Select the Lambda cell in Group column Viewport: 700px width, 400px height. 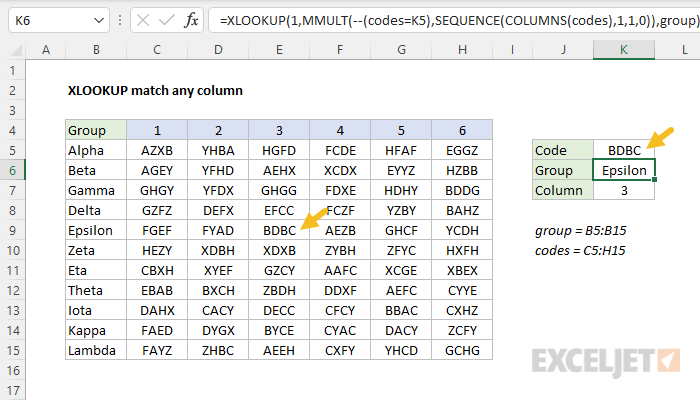tap(96, 350)
